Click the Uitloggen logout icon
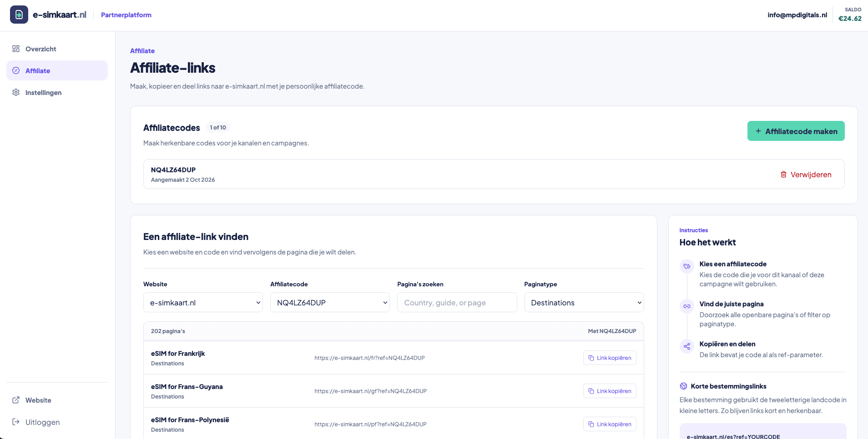868x439 pixels. point(16,422)
